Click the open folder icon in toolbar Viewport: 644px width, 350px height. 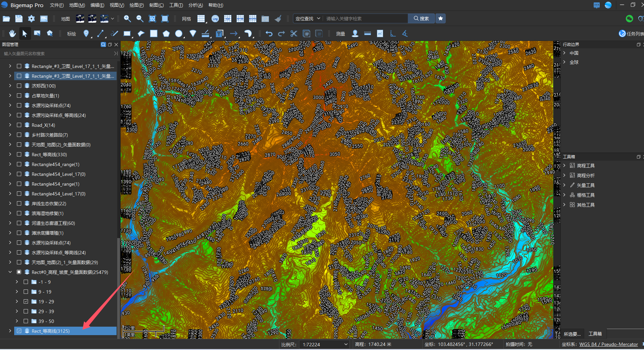tap(6, 19)
